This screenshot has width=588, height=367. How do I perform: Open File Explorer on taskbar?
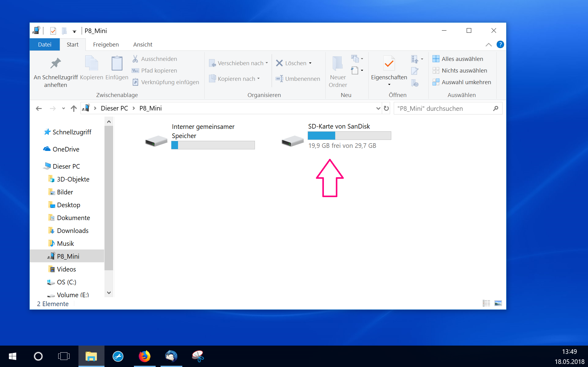pyautogui.click(x=91, y=356)
